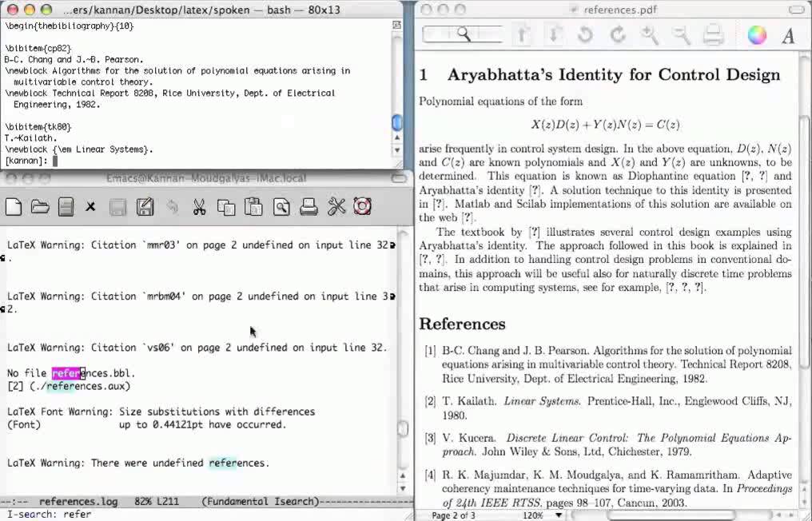Viewport: 812px width, 521px height.
Task: Click the Print icon in Emacs toolbar
Action: click(308, 207)
